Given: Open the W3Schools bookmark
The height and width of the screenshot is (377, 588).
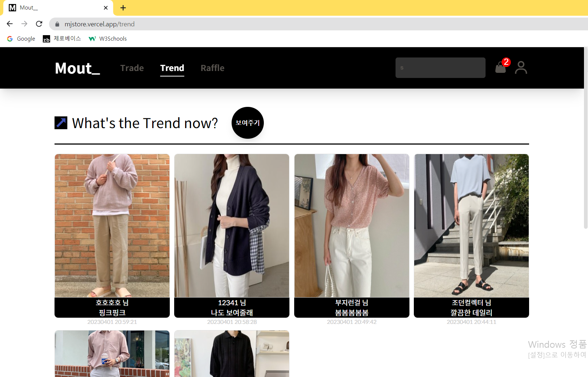Looking at the screenshot, I should point(108,38).
